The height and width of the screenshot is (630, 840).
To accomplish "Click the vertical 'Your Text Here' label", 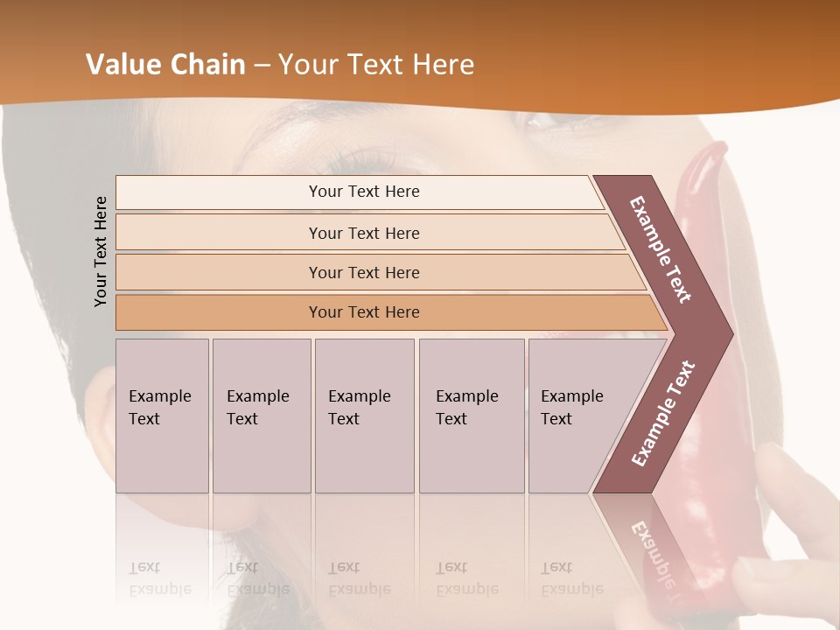I will [101, 252].
